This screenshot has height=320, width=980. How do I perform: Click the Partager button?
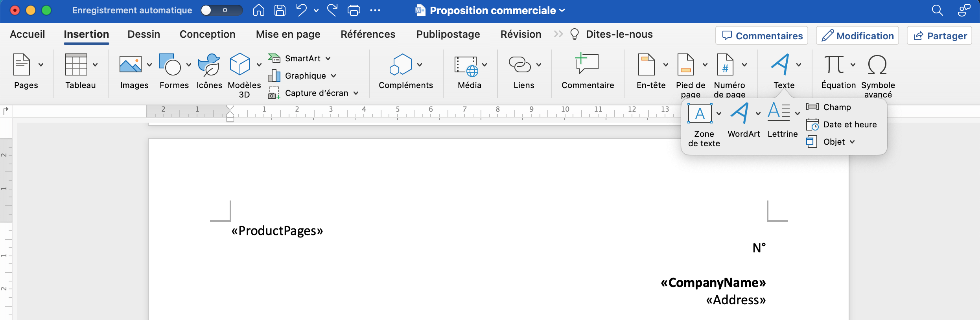point(939,36)
